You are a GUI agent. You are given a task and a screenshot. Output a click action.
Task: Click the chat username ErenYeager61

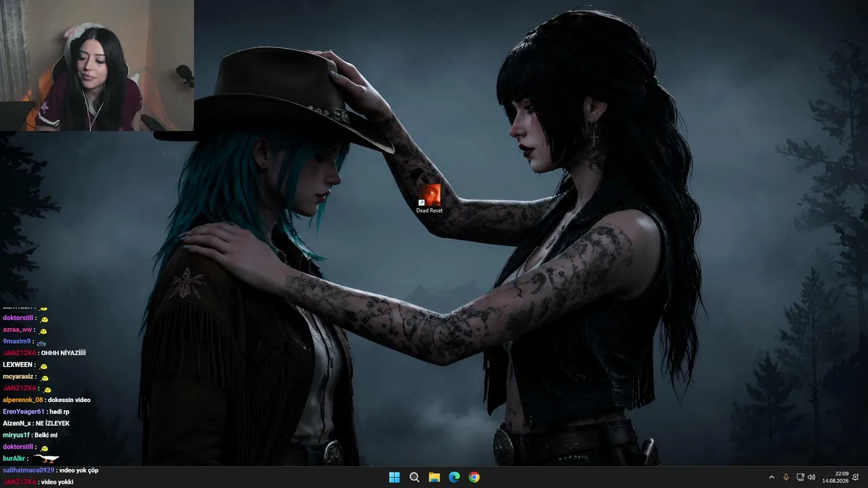pyautogui.click(x=24, y=411)
